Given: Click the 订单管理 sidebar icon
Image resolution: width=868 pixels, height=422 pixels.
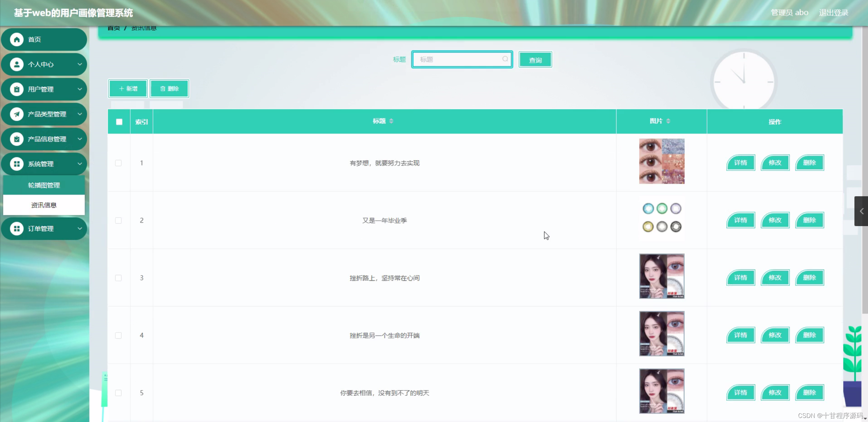Looking at the screenshot, I should coord(16,228).
